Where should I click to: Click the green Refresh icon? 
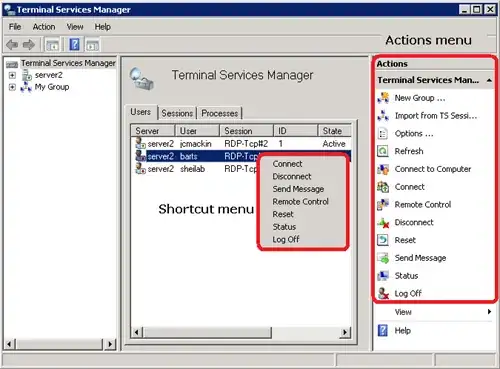[x=383, y=151]
